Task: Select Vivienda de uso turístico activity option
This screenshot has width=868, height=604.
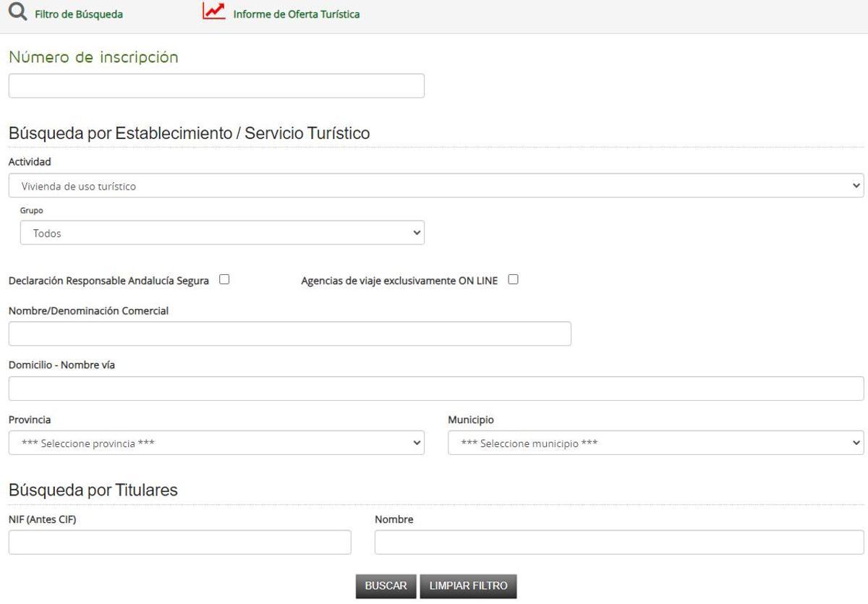Action: tap(434, 185)
